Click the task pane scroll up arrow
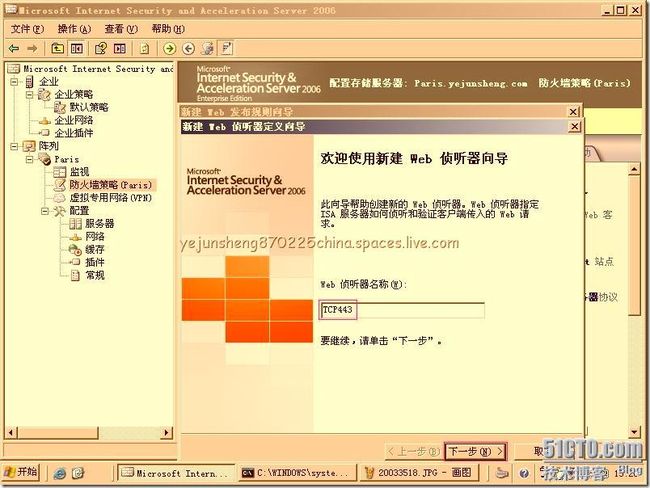Screen dimensions: 650x488 634,170
